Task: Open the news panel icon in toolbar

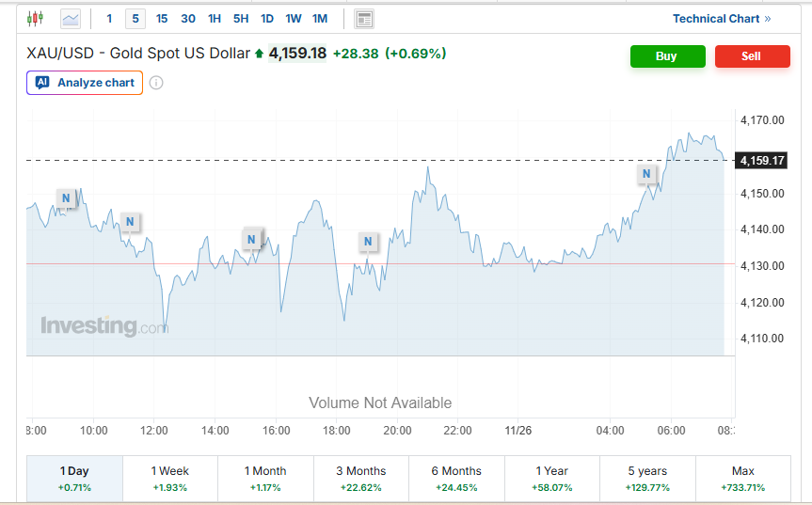Action: [364, 19]
